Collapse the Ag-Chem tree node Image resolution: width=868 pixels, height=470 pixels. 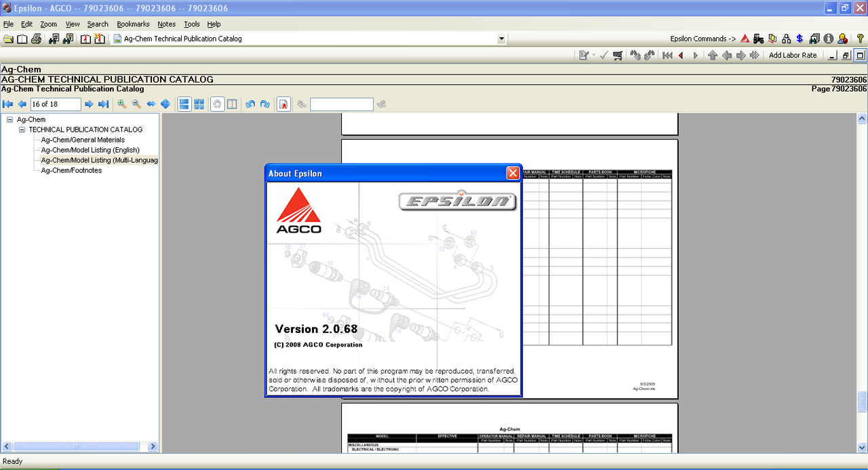(10, 119)
